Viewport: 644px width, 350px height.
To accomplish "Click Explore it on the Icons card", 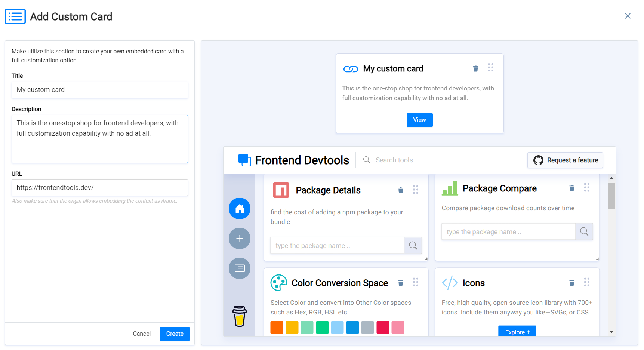I will pyautogui.click(x=517, y=332).
